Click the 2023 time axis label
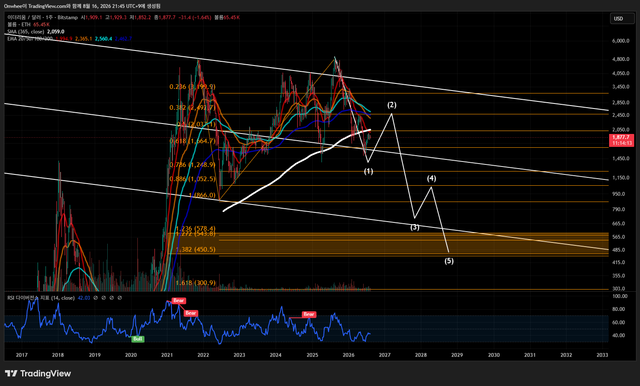640x386 pixels. (x=239, y=355)
